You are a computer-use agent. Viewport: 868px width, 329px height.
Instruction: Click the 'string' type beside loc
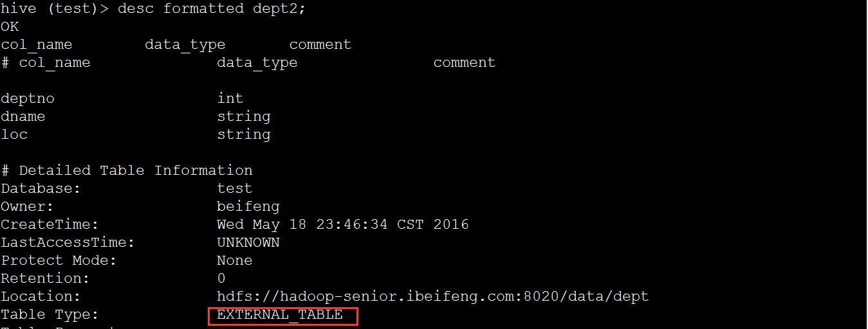click(244, 134)
